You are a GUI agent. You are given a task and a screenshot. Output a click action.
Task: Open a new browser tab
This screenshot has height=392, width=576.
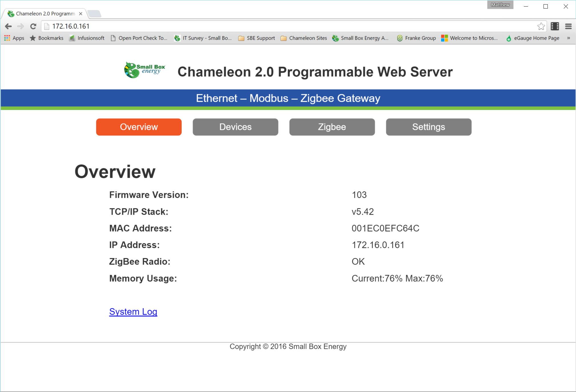click(x=94, y=13)
